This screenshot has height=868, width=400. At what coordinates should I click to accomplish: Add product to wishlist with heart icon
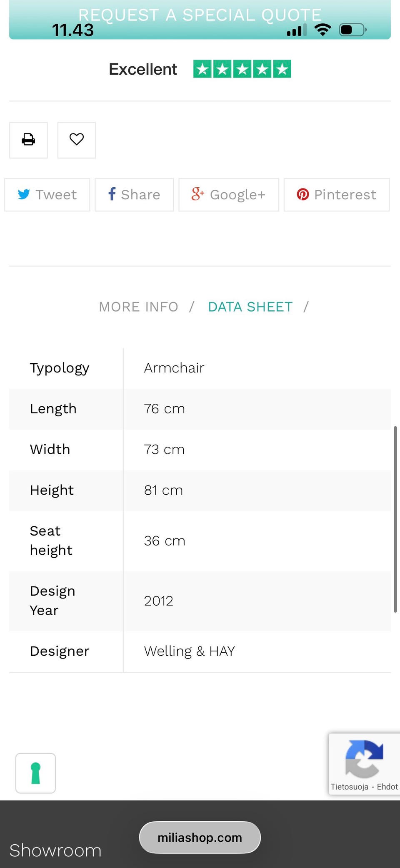click(x=77, y=140)
